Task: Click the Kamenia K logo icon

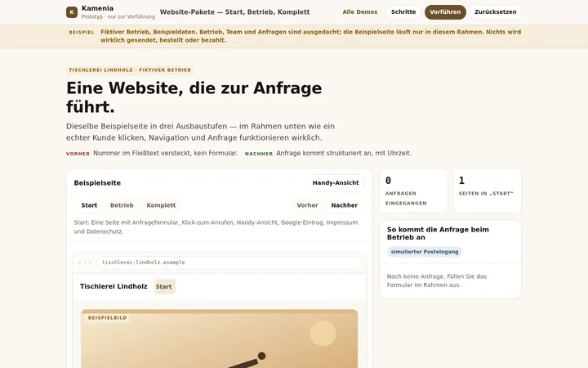Action: coord(72,12)
